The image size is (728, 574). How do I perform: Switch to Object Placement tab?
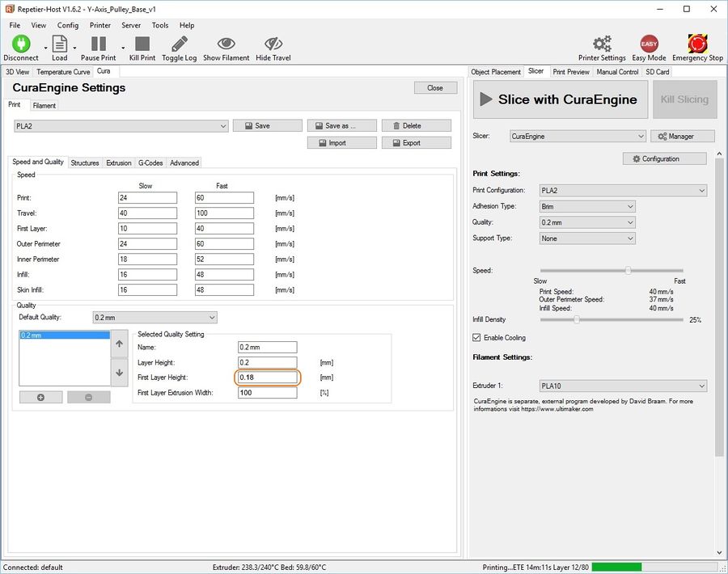496,72
